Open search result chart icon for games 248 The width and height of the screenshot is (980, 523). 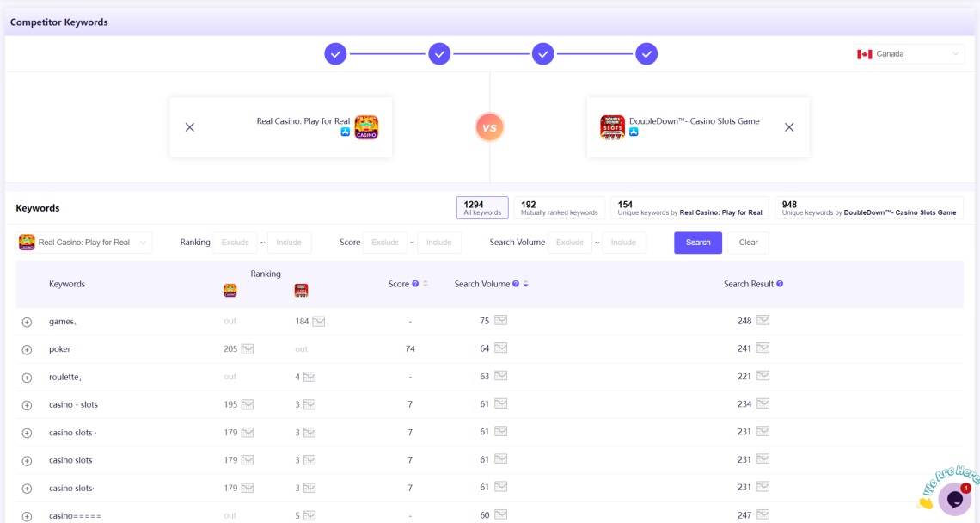tap(763, 320)
